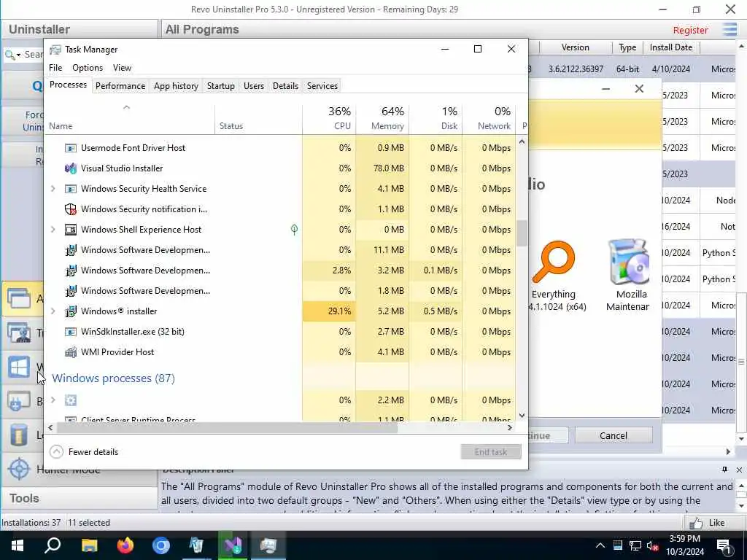Expand the Windows® installer process row
747x560 pixels.
53,311
